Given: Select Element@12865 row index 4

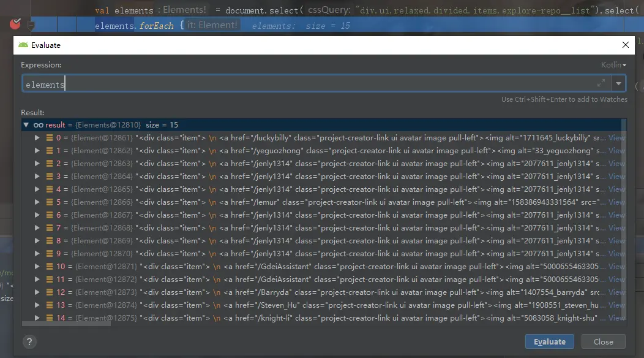Looking at the screenshot, I should (323, 189).
